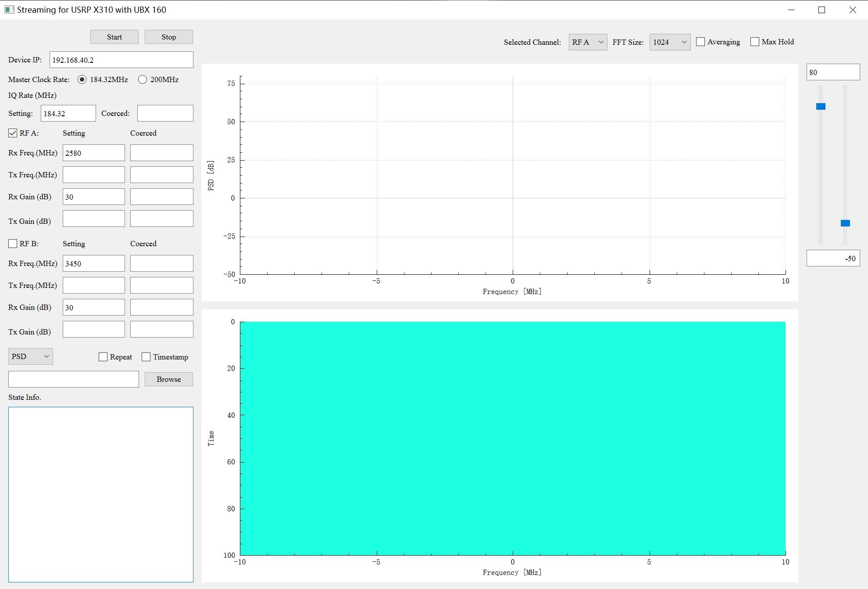
Task: Enable the RF B checkbox
Action: [x=13, y=244]
